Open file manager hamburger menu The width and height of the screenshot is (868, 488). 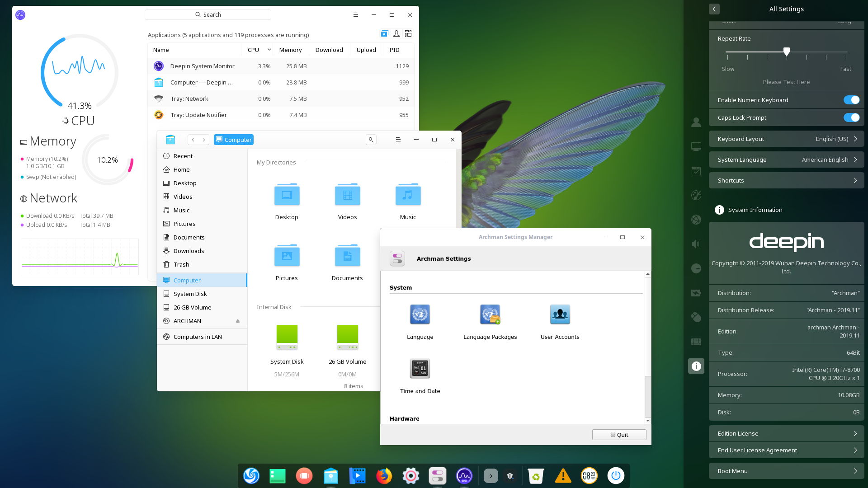click(398, 140)
